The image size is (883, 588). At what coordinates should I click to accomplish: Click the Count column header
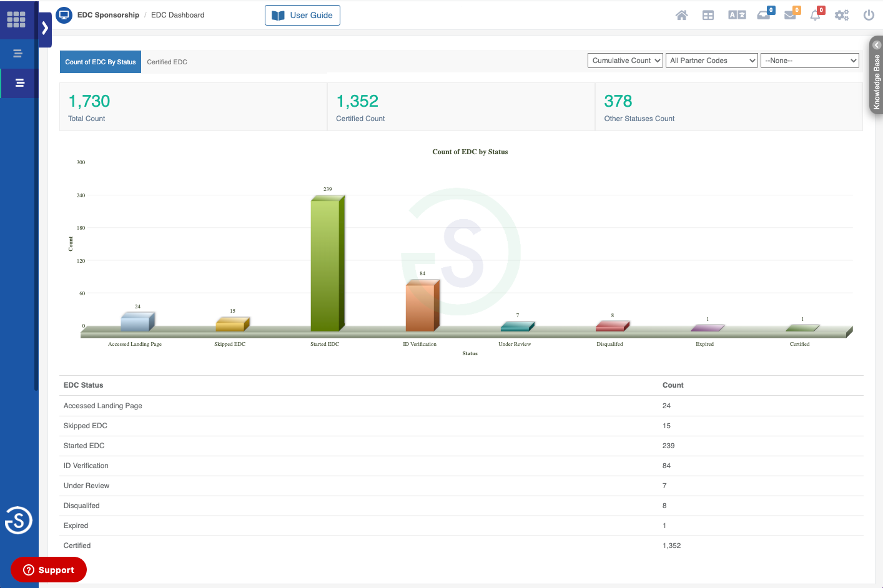673,385
